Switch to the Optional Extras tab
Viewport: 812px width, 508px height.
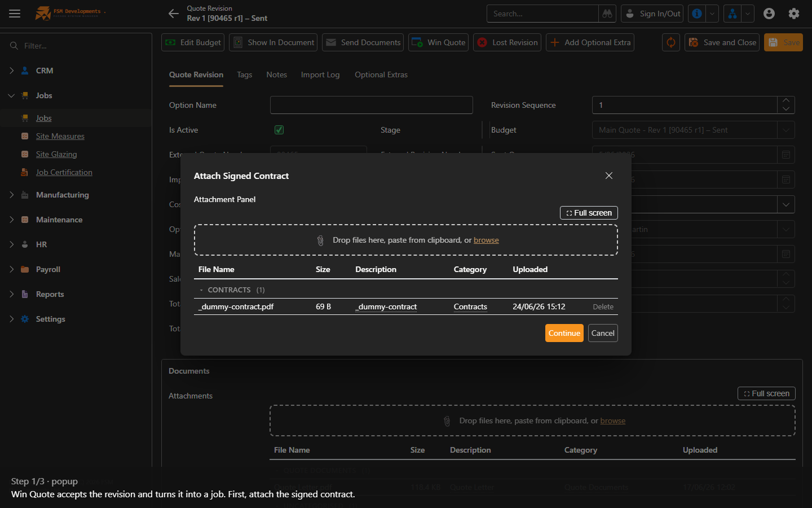click(381, 75)
